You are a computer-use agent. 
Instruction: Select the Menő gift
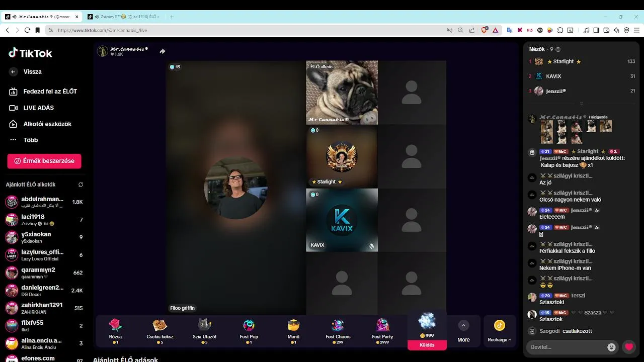[x=293, y=331]
